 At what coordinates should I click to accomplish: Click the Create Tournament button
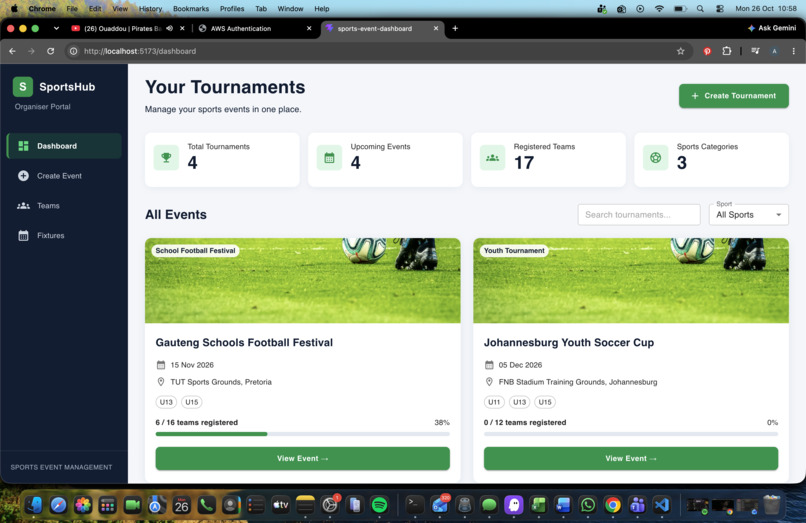(734, 96)
